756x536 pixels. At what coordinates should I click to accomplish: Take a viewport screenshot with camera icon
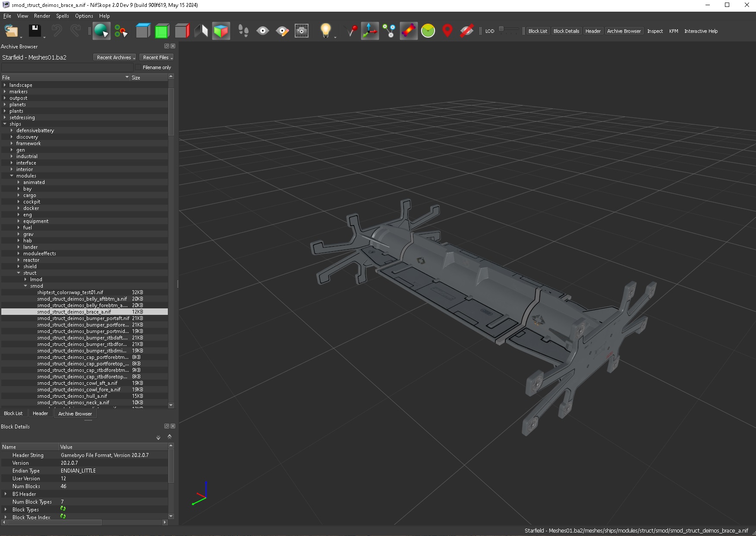click(302, 31)
